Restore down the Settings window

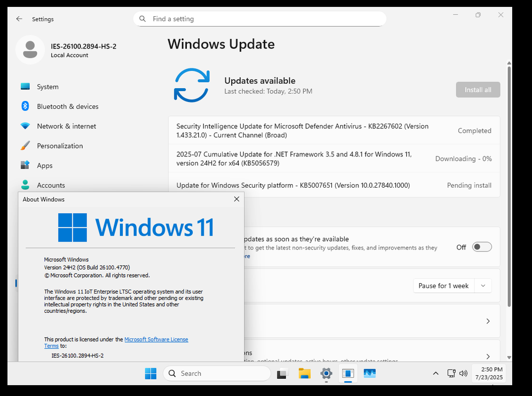click(x=478, y=15)
